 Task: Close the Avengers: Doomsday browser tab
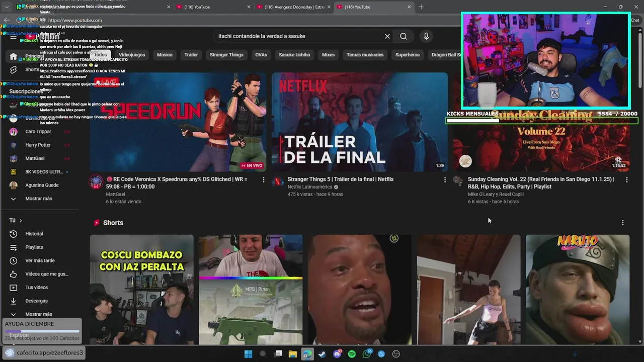tap(329, 7)
